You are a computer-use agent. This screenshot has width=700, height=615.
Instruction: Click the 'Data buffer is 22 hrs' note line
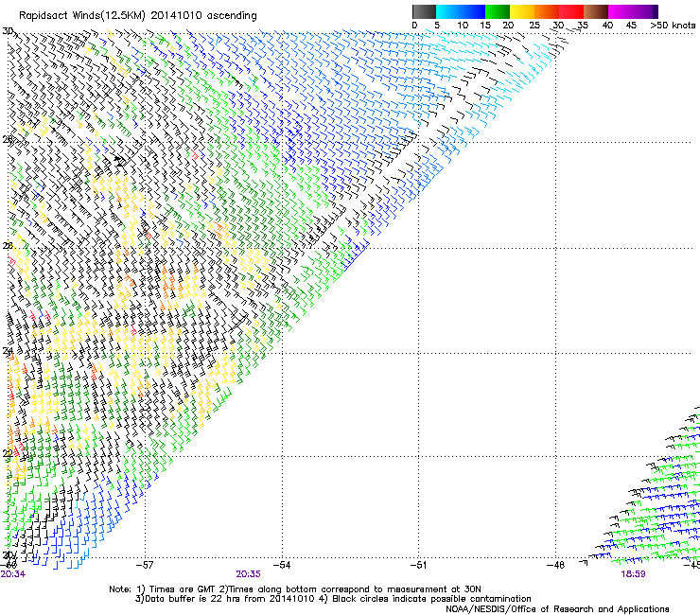pyautogui.click(x=333, y=599)
